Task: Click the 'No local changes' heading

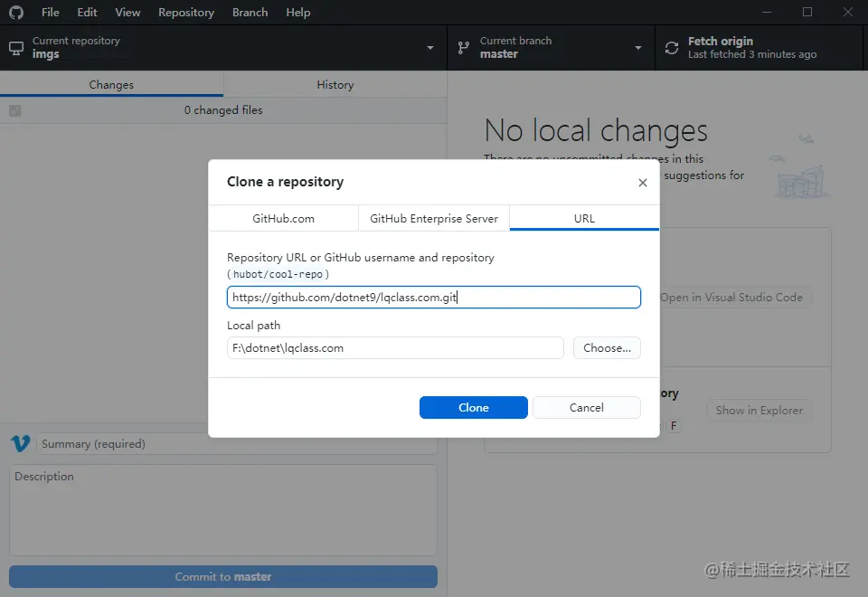Action: (x=596, y=130)
